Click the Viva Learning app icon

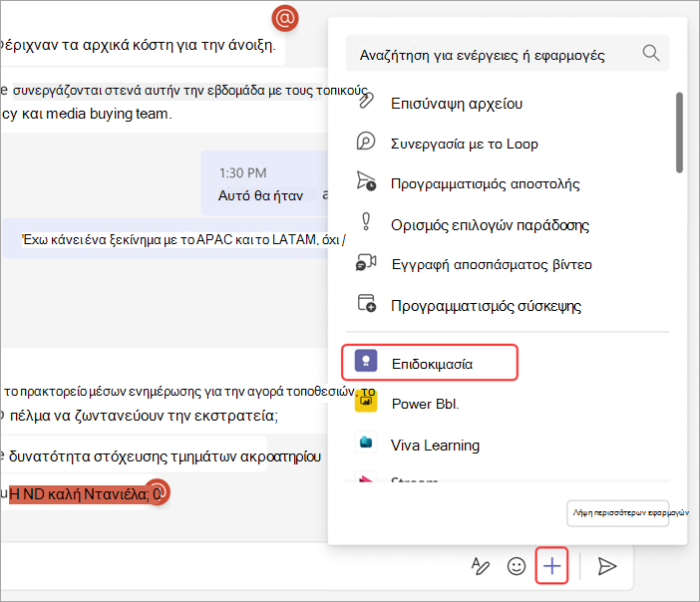click(x=366, y=442)
